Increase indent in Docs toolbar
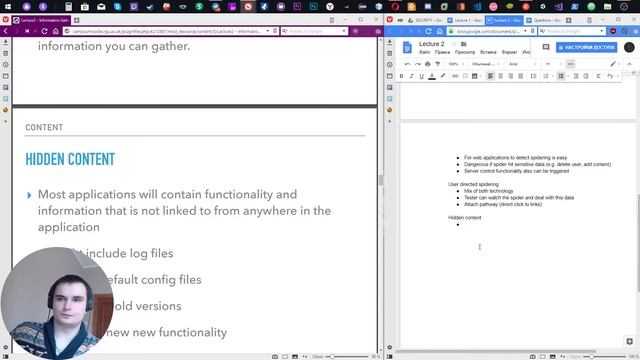This screenshot has height=360, width=640. click(x=586, y=76)
